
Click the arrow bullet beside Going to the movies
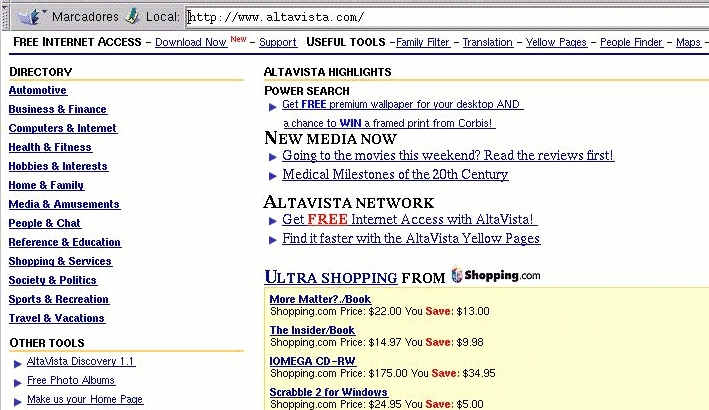tap(272, 157)
